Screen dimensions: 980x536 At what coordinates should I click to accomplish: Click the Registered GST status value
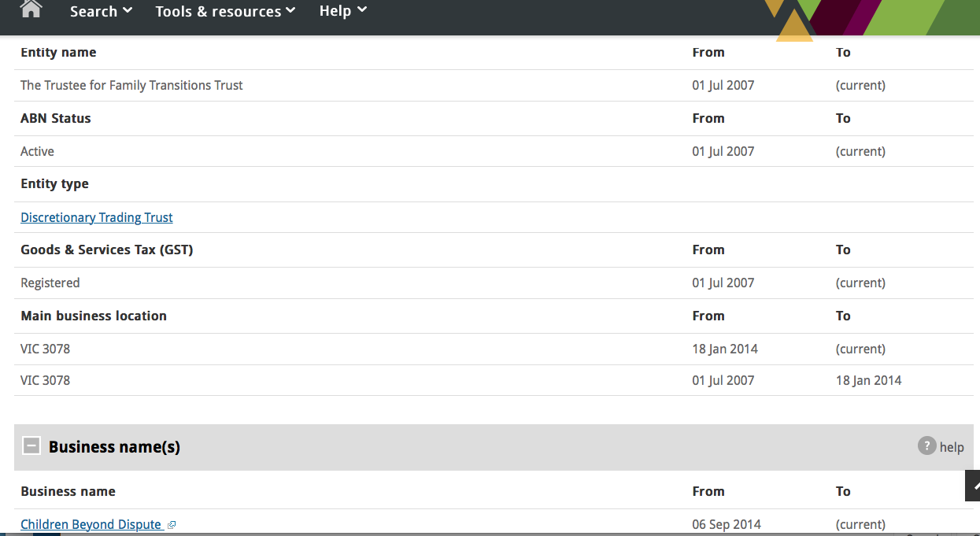pyautogui.click(x=50, y=283)
